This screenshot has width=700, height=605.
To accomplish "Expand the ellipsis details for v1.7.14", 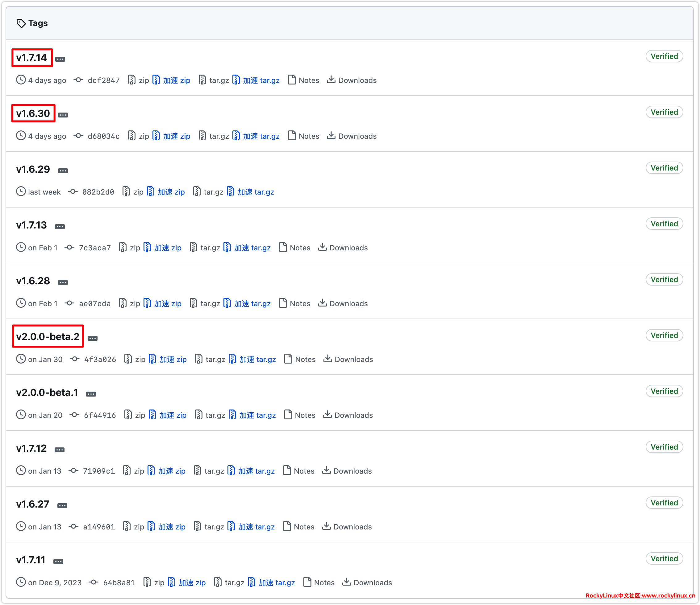I will (60, 59).
